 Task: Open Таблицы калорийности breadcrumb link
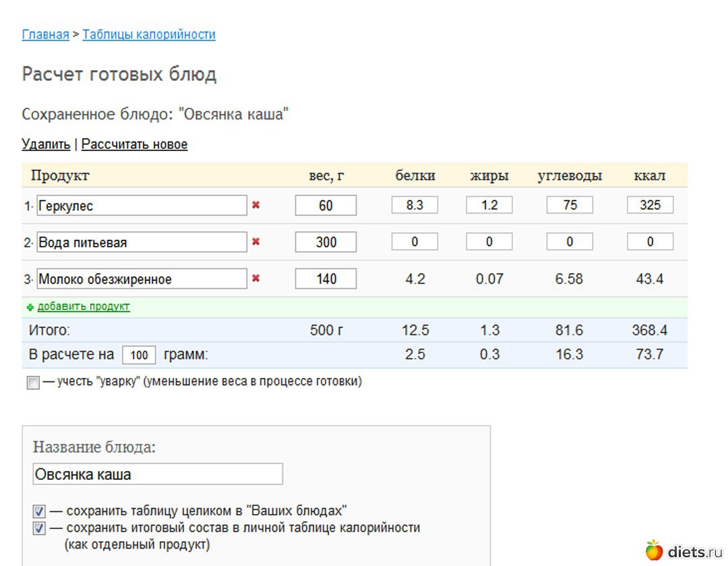point(149,34)
